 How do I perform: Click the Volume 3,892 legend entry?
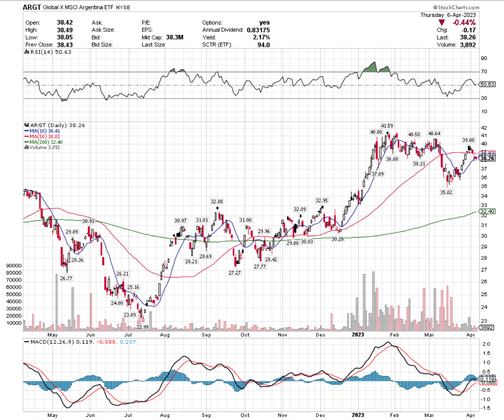42,147
